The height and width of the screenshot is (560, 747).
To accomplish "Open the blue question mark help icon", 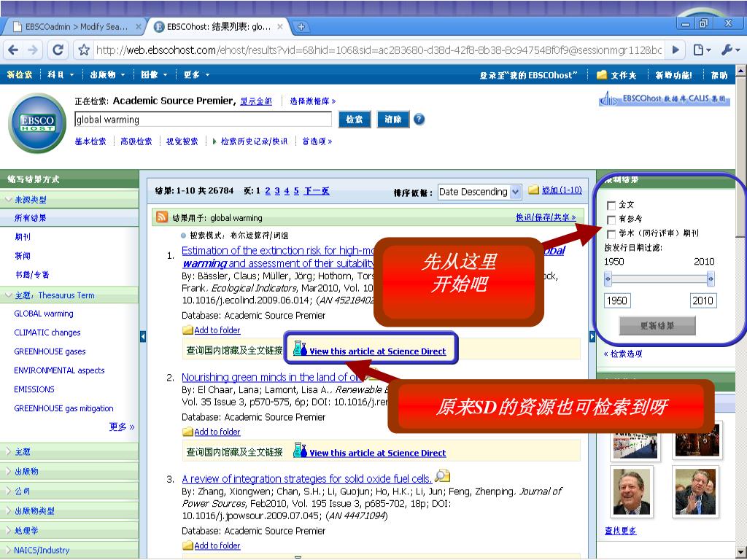I will click(x=419, y=119).
